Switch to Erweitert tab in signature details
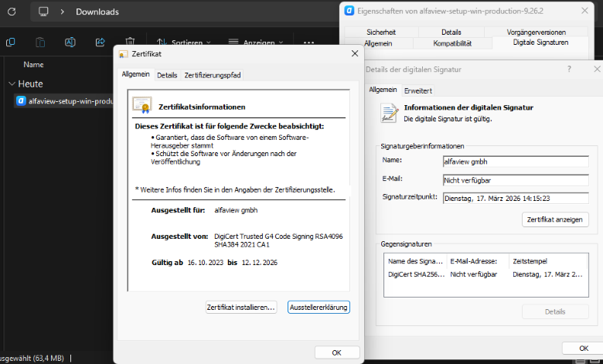Viewport: 603px width, 364px height. 418,90
